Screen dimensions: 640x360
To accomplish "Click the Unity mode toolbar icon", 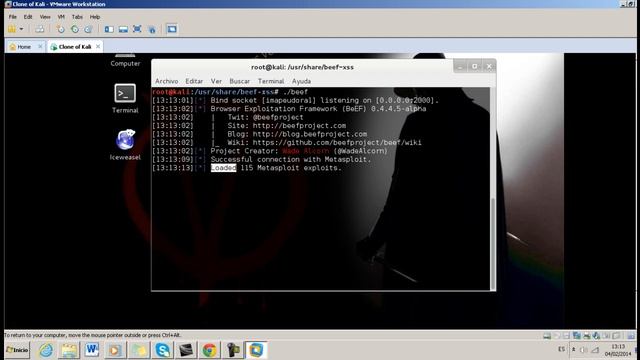I will click(152, 29).
